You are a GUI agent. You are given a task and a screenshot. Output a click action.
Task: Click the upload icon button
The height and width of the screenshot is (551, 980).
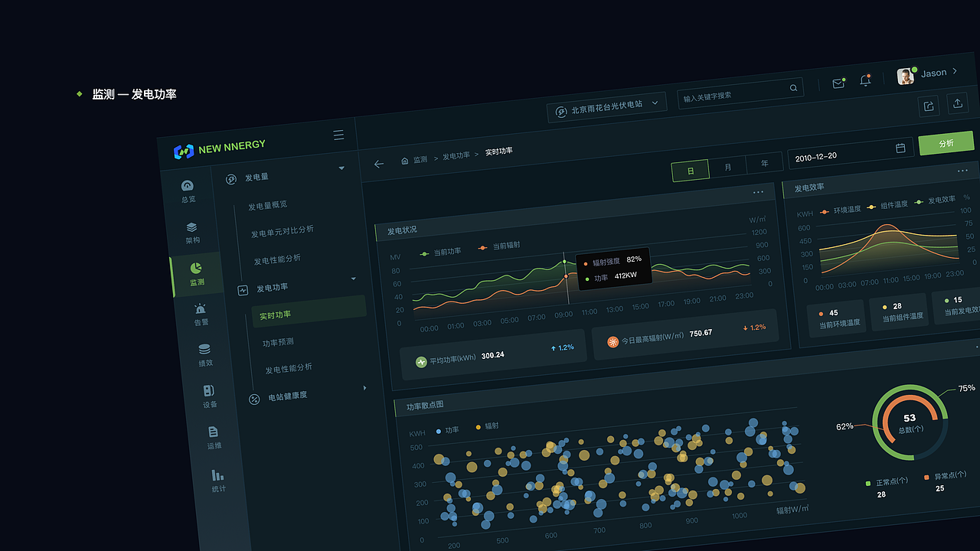[957, 103]
